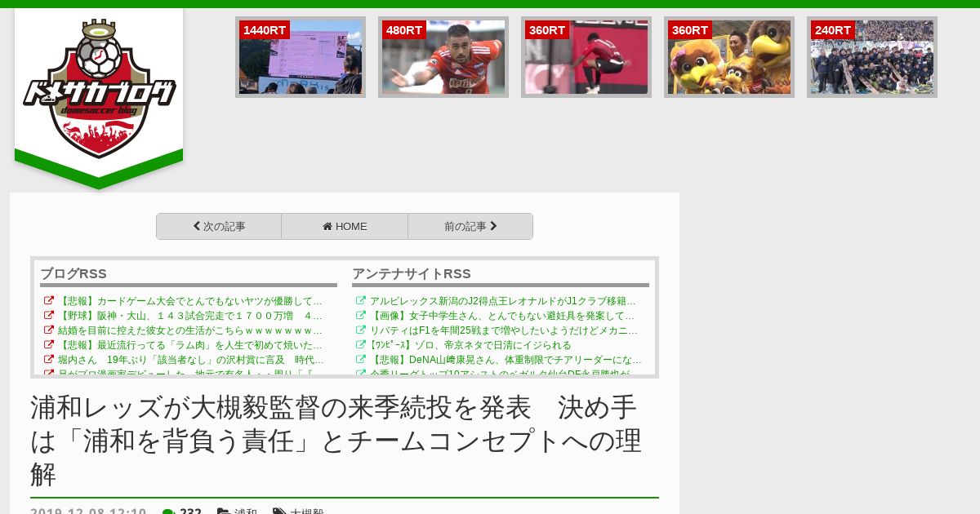This screenshot has width=980, height=514.
Task: Click external-link icon beside 阪神・大山
Action: (49, 316)
